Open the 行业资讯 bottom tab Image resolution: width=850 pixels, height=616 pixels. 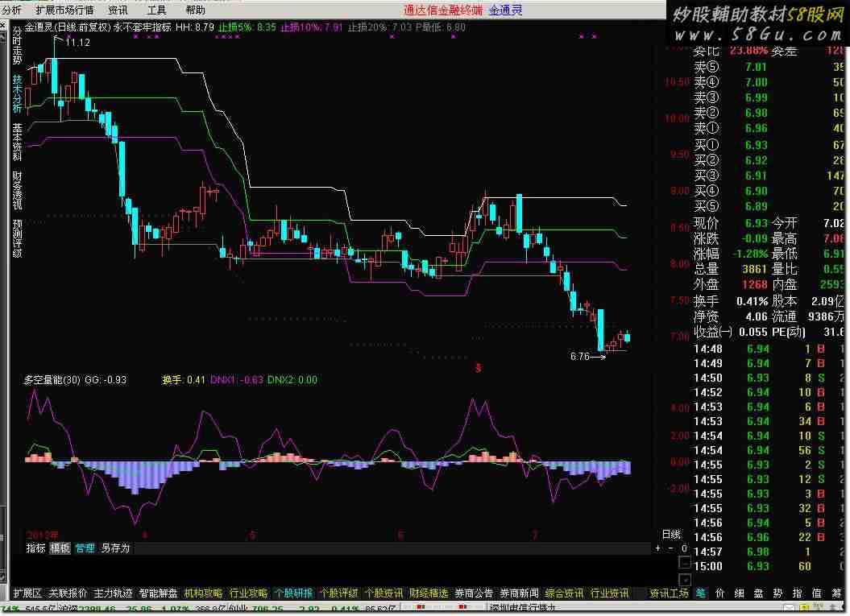(x=609, y=593)
